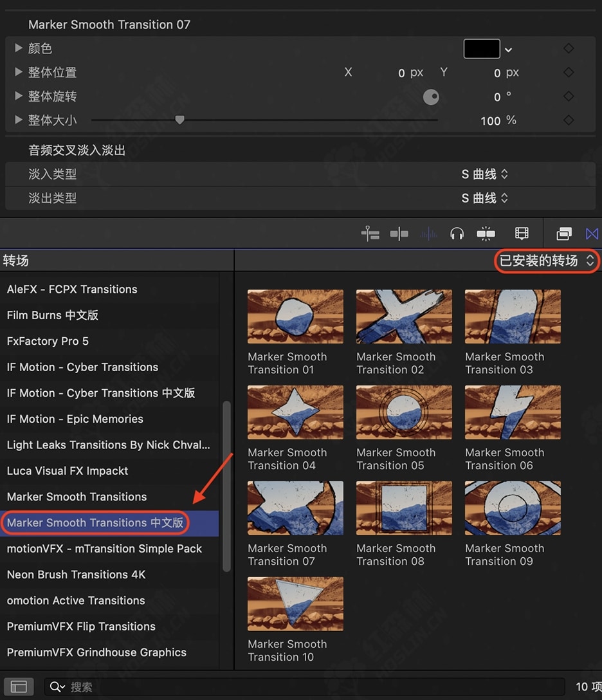The image size is (602, 700).
Task: Toggle the transitions browser bowtie icon
Action: pos(592,234)
